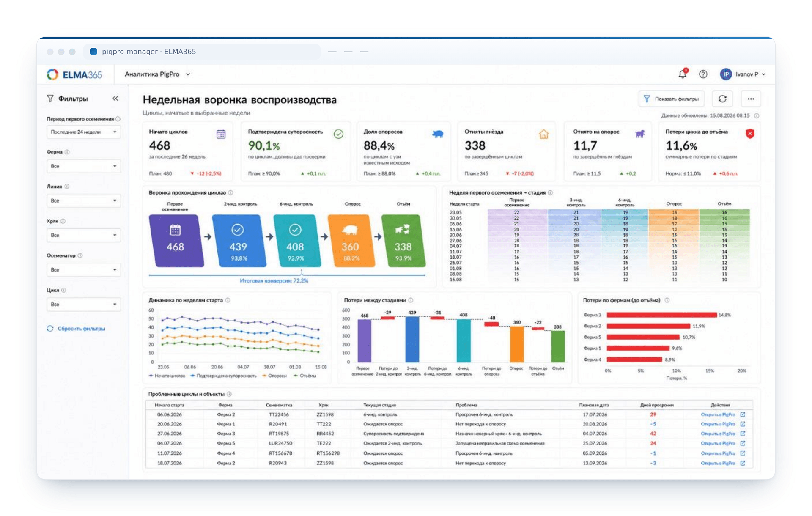This screenshot has height=516, width=812.
Task: Click the purple 468 funnel stage block
Action: pyautogui.click(x=176, y=241)
